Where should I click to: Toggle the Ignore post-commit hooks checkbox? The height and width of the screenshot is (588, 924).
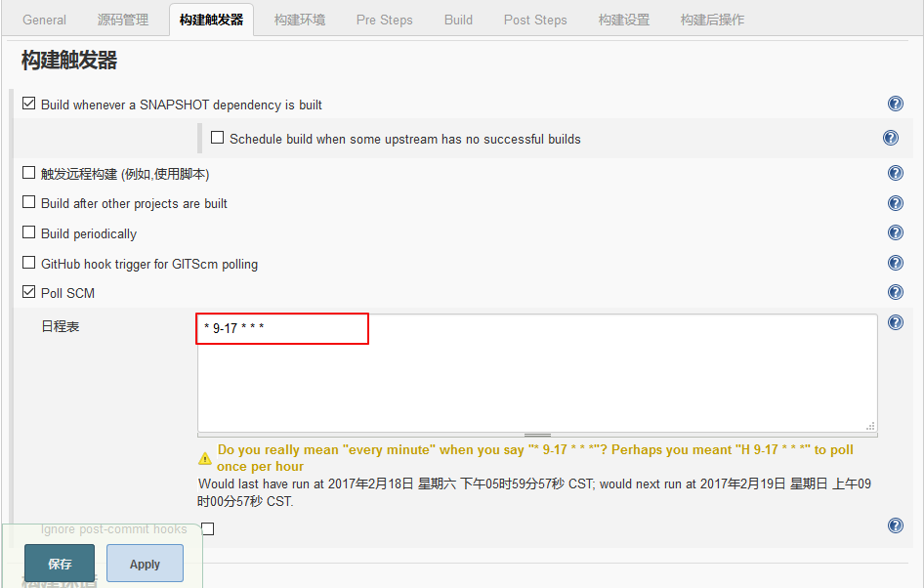click(x=208, y=528)
